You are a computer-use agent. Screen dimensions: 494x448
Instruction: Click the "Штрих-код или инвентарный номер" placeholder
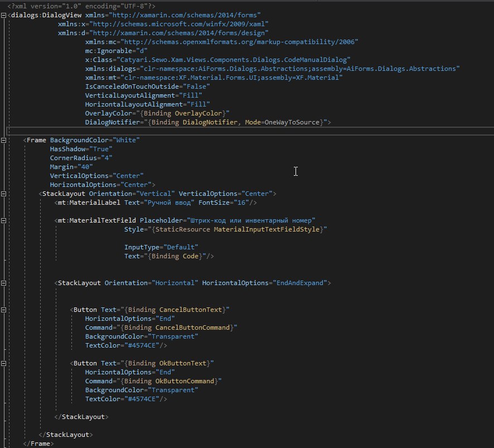pyautogui.click(x=251, y=220)
